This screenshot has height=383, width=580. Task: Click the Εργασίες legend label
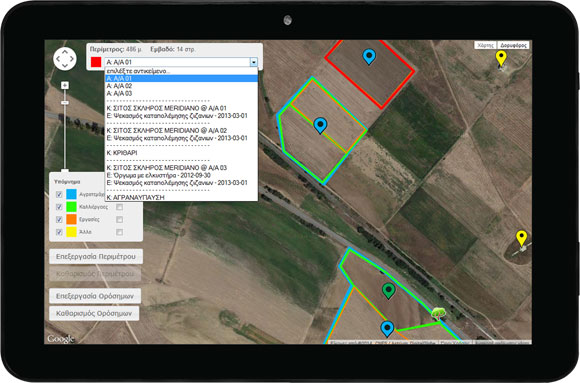pos(89,219)
